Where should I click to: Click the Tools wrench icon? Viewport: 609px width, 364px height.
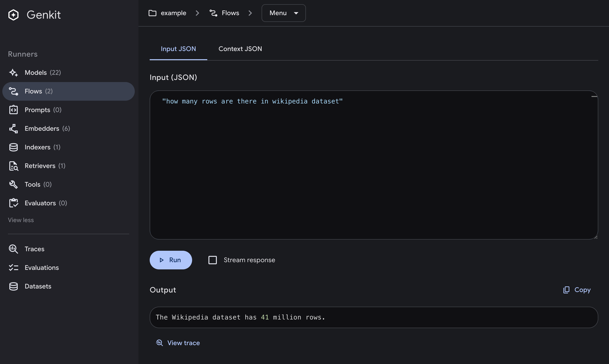tap(14, 185)
